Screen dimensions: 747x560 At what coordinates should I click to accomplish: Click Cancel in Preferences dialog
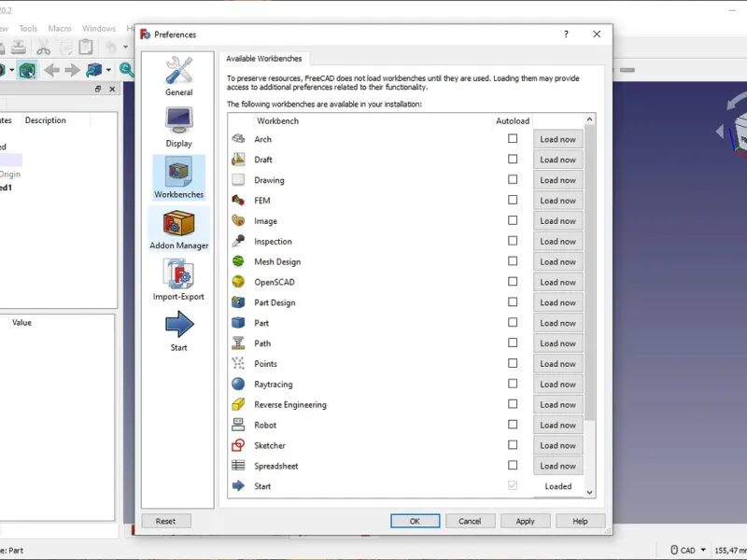click(x=470, y=521)
